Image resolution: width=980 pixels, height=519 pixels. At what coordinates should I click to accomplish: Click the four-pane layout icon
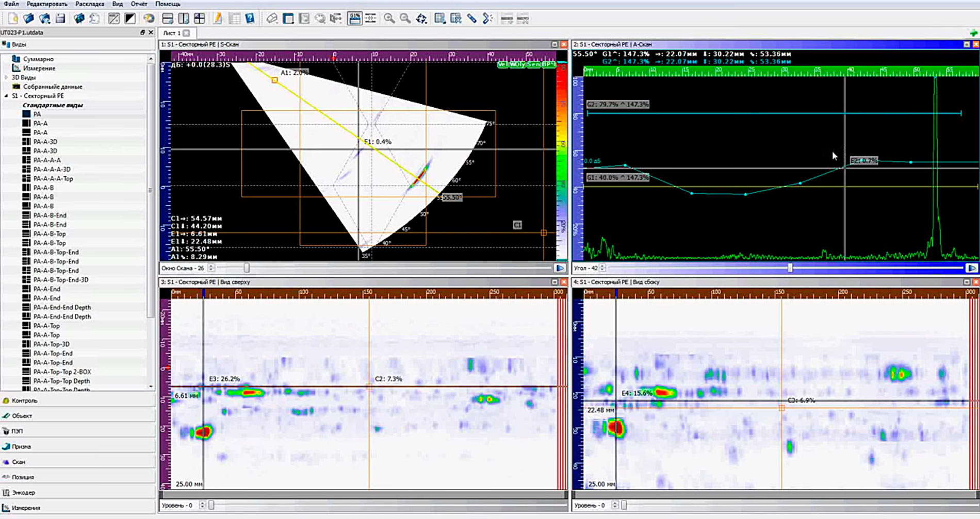coord(200,19)
